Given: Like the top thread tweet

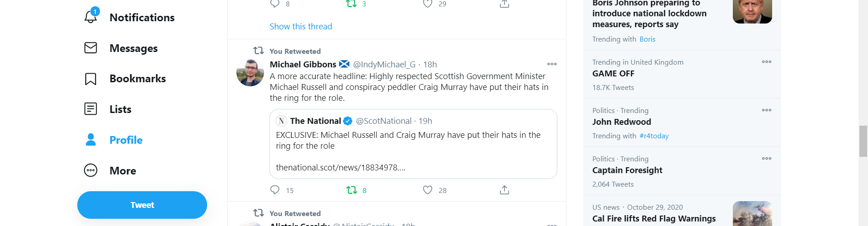Looking at the screenshot, I should (428, 4).
